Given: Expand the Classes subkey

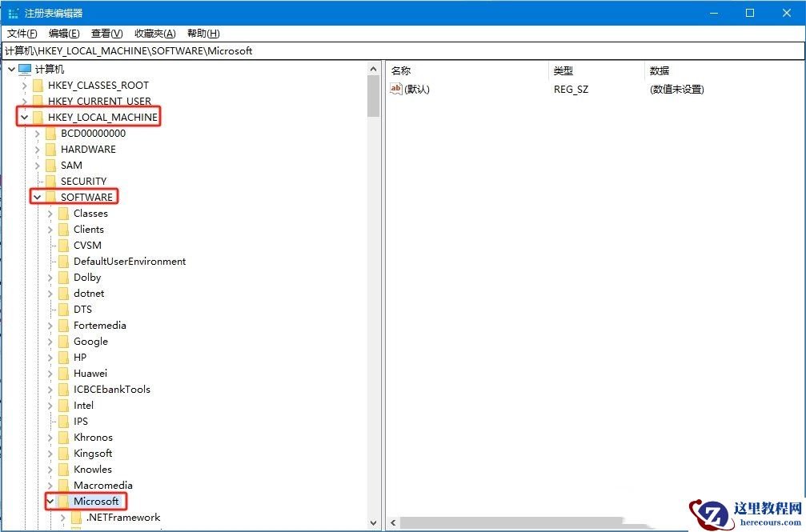Looking at the screenshot, I should (50, 213).
